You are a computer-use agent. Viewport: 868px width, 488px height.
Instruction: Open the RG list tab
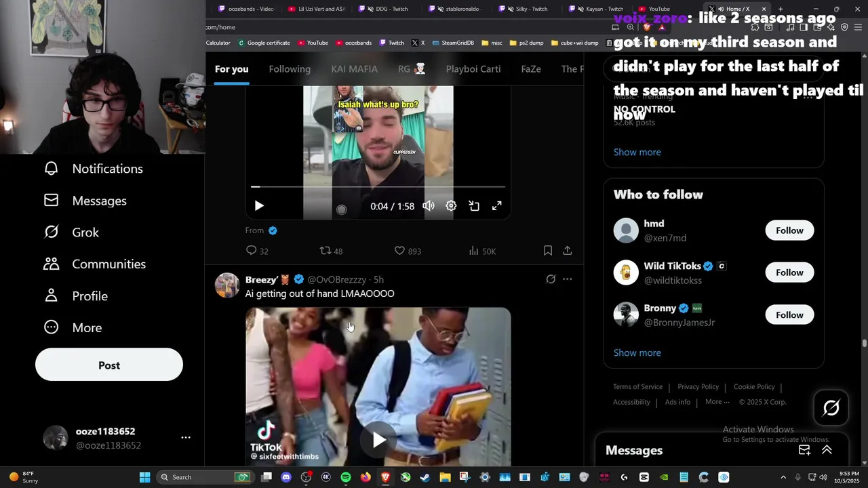[x=412, y=69]
